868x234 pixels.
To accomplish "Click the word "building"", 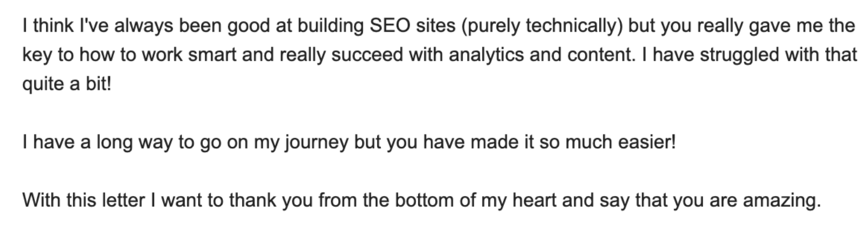I will (323, 26).
